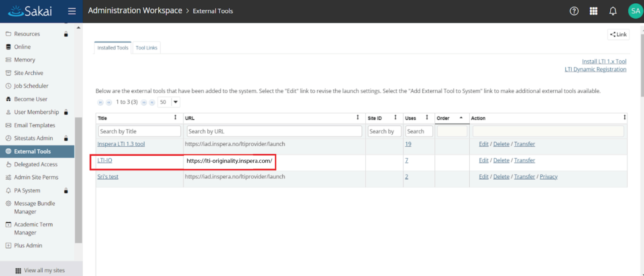Focus the Uses search field
This screenshot has height=276, width=644.
419,131
